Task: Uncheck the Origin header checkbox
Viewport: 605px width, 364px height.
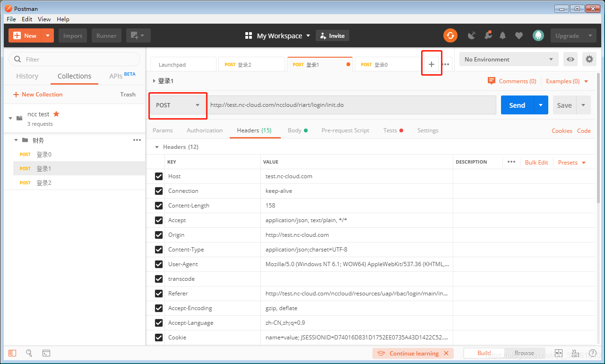Action: [x=159, y=235]
